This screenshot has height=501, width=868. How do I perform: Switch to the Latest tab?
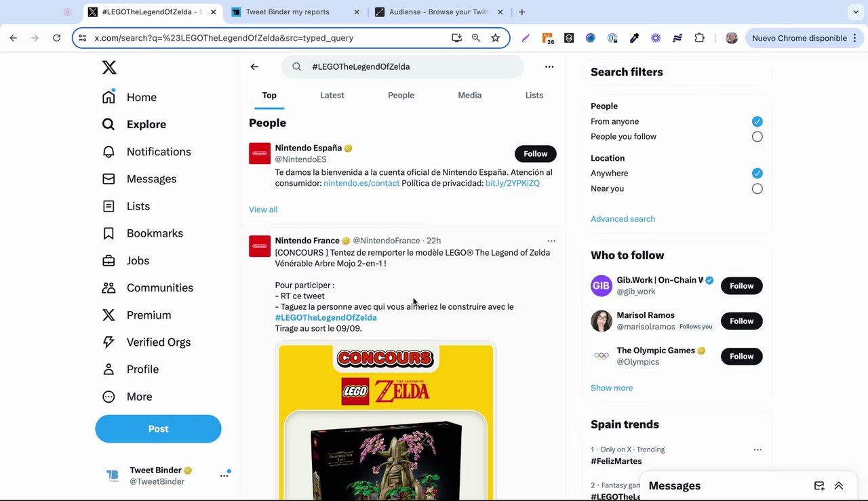click(332, 96)
